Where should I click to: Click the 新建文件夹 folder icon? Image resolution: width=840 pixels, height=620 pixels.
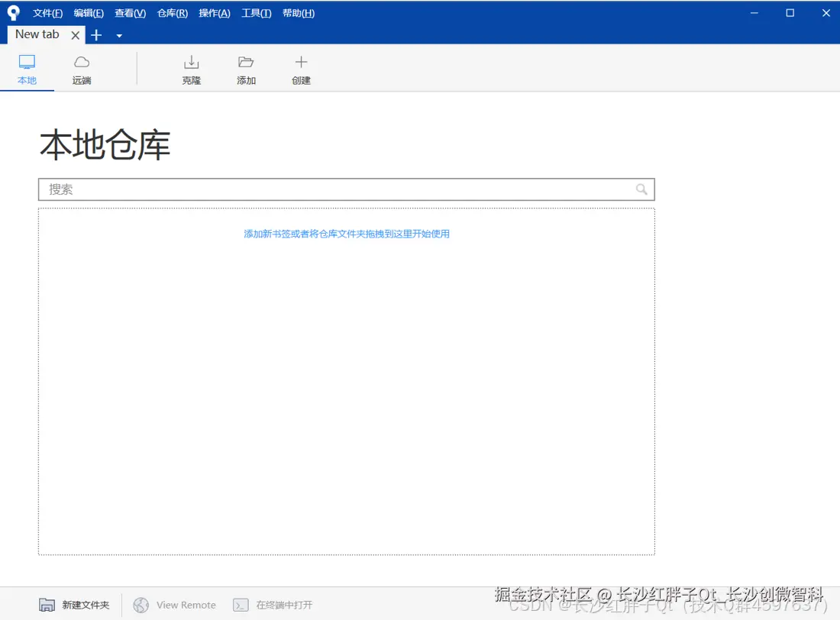[46, 604]
